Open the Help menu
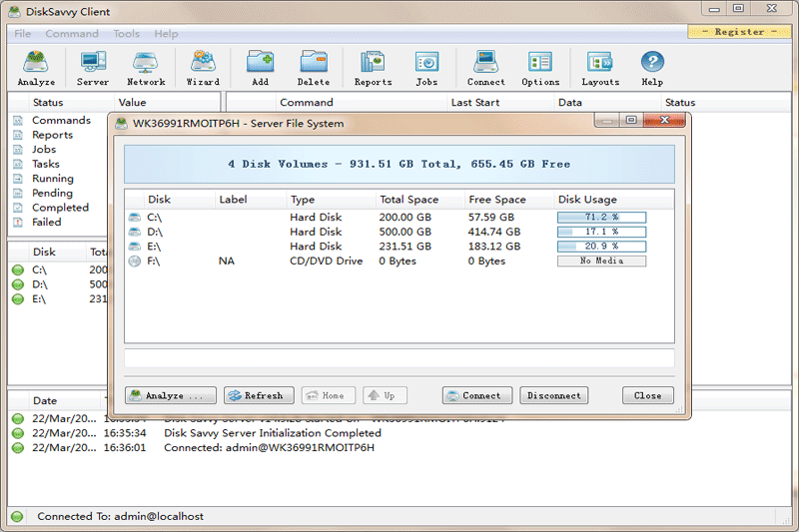Image resolution: width=799 pixels, height=532 pixels. point(166,34)
